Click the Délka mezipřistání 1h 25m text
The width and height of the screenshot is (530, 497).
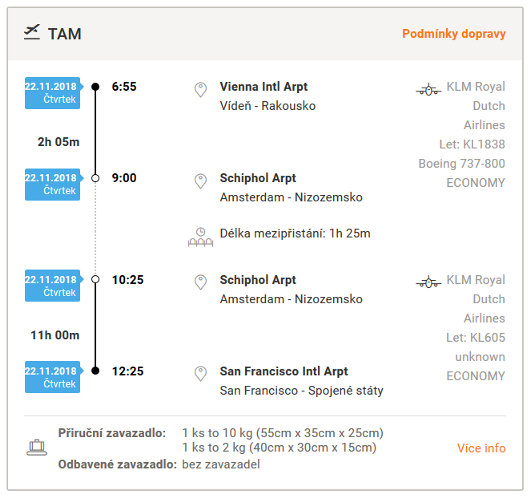click(295, 233)
